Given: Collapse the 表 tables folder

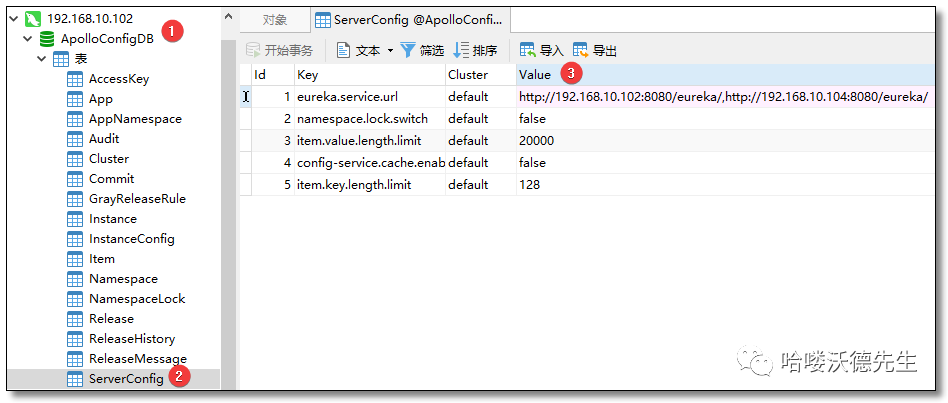Looking at the screenshot, I should 42,59.
